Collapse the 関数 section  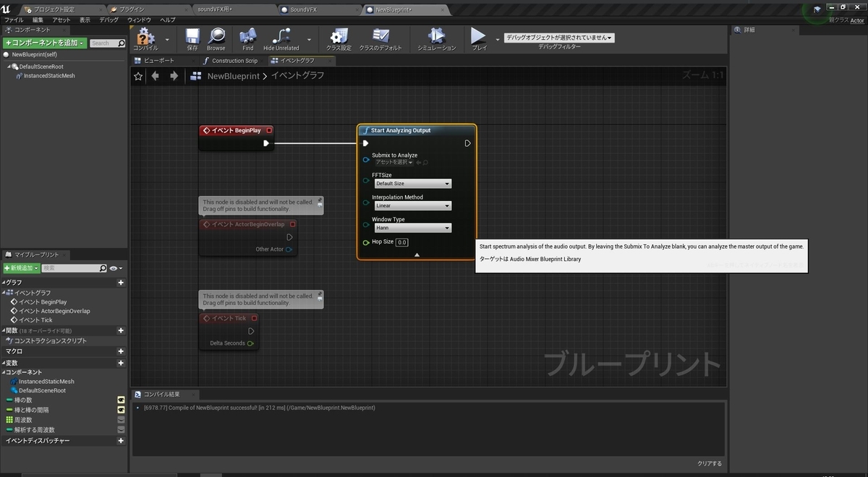3,330
